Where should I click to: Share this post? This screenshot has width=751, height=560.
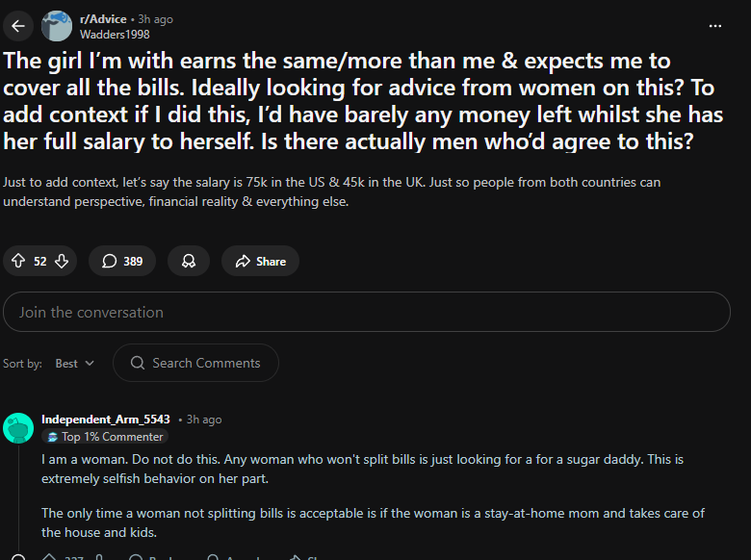tap(260, 261)
